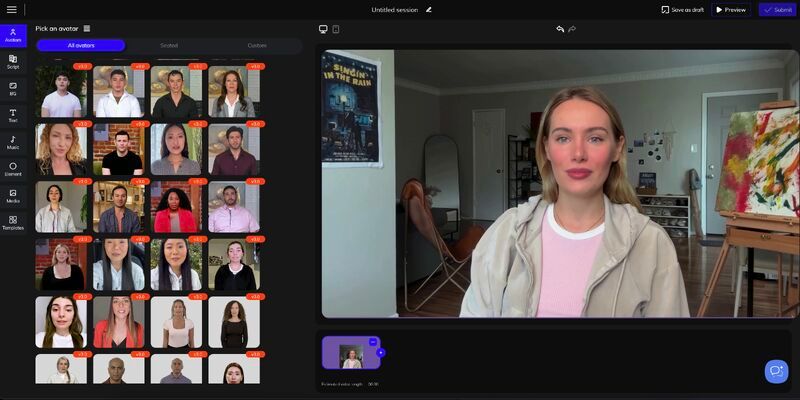Open the Script panel in sidebar
Screen dimensions: 800x400
click(13, 62)
